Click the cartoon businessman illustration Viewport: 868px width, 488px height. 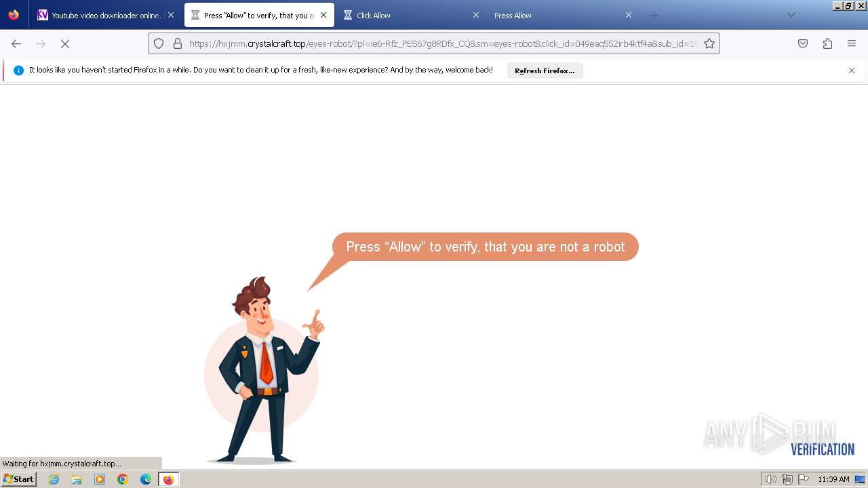264,371
